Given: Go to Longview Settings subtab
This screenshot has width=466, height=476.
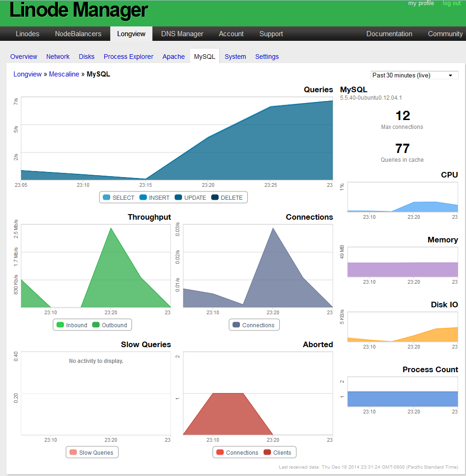Looking at the screenshot, I should point(267,57).
